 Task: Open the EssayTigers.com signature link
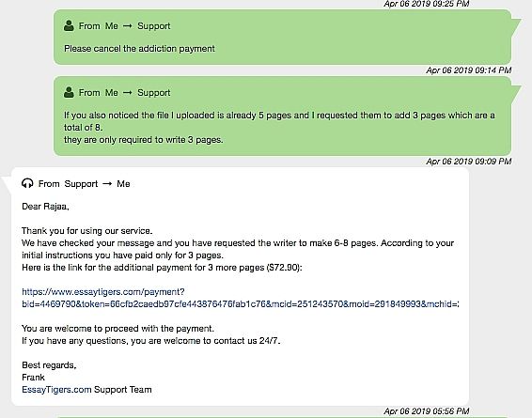pyautogui.click(x=56, y=389)
